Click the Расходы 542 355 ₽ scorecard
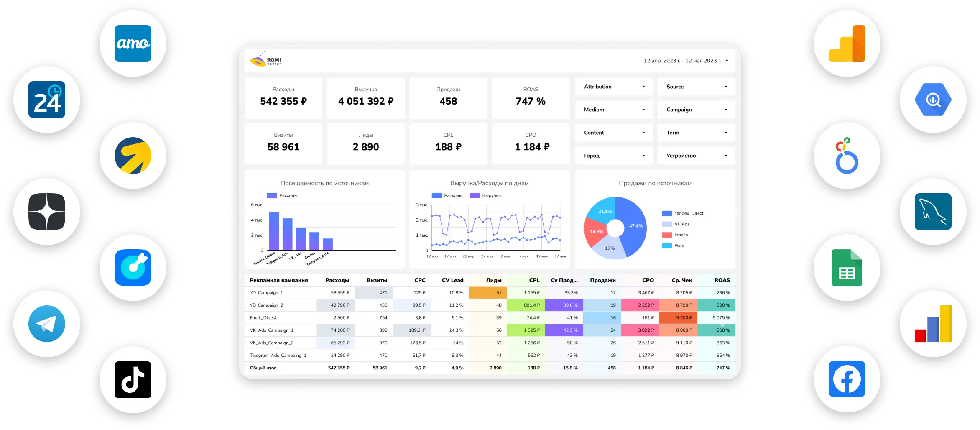Screen dimensions: 980x430 [x=283, y=98]
